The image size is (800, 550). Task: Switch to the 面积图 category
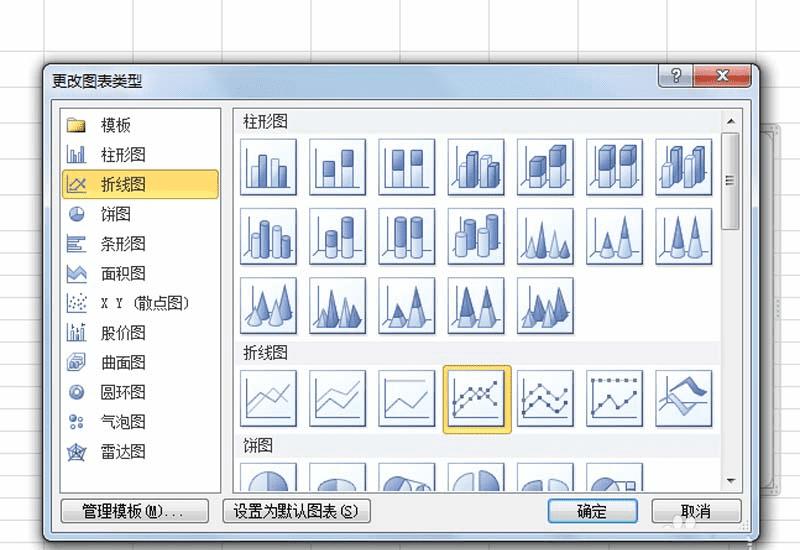140,273
